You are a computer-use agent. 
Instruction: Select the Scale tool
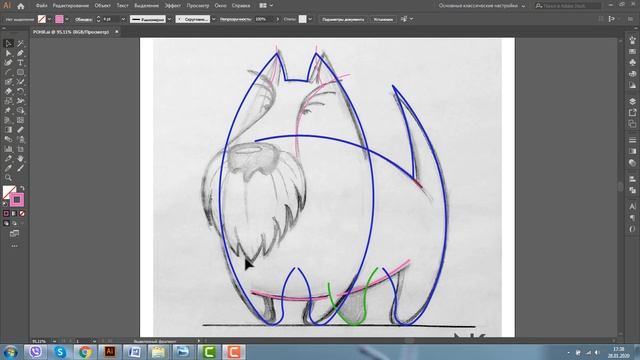click(8, 101)
